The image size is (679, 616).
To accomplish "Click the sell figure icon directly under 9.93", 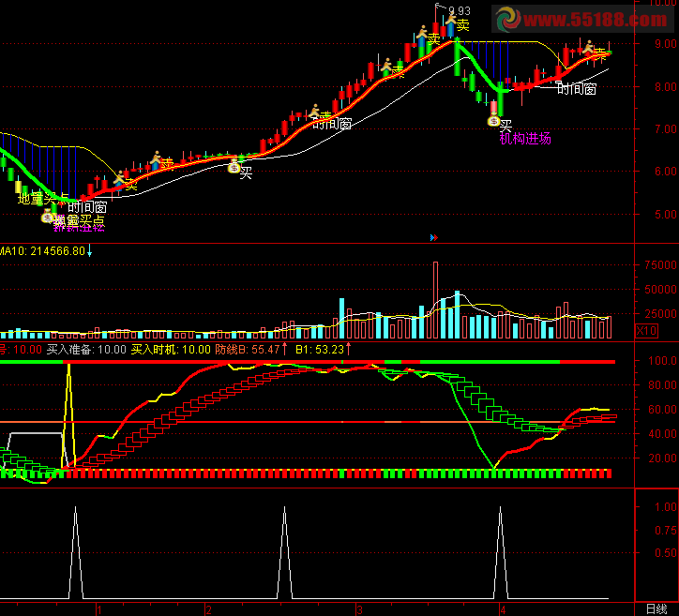I will pos(451,20).
